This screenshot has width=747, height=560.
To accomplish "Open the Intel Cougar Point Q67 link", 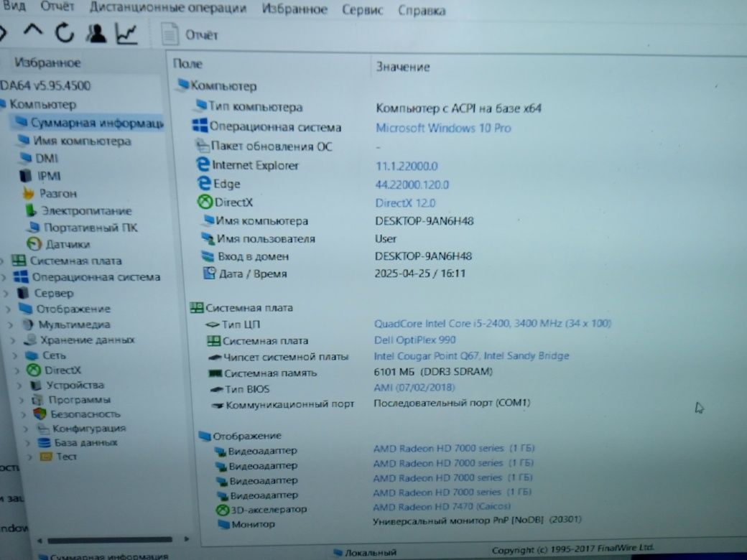I will click(471, 355).
